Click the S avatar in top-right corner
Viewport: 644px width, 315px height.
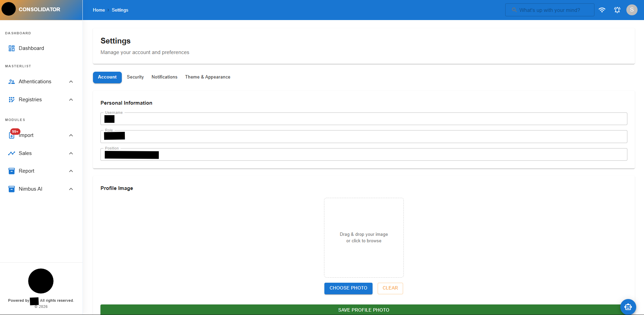click(x=632, y=10)
